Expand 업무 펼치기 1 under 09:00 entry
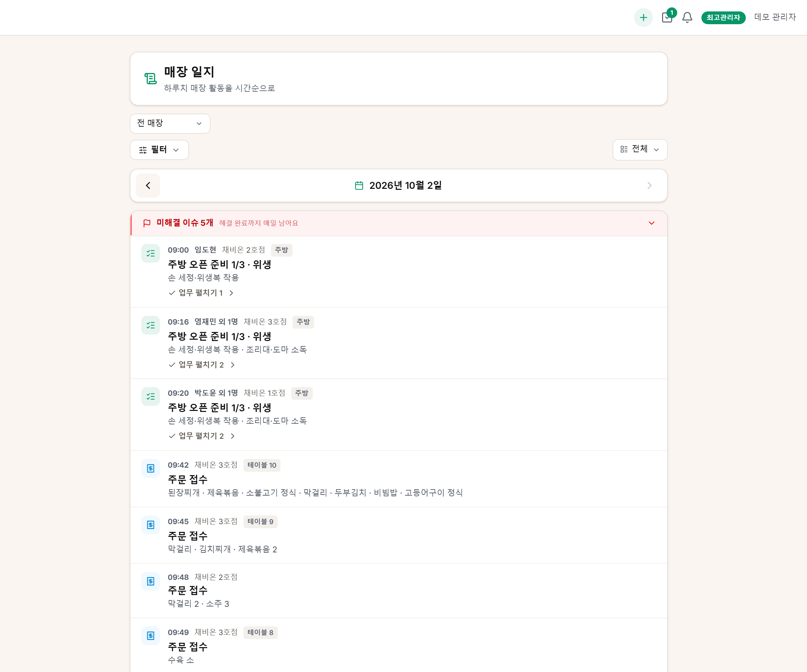The width and height of the screenshot is (807, 672). tap(201, 293)
